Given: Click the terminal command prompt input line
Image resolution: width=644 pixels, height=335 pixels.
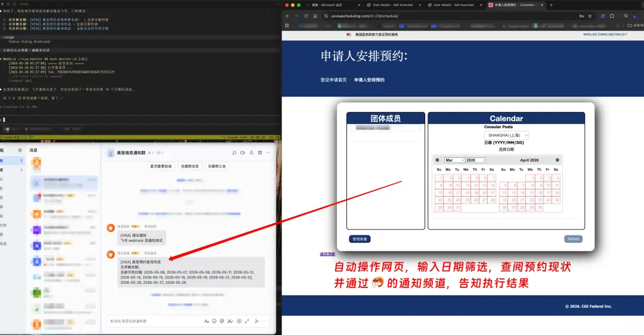Looking at the screenshot, I should 140,120.
